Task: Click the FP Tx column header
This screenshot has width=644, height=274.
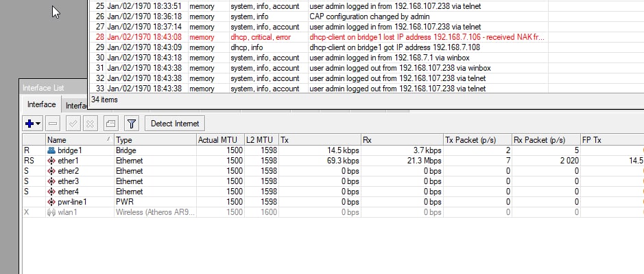Action: (612, 140)
